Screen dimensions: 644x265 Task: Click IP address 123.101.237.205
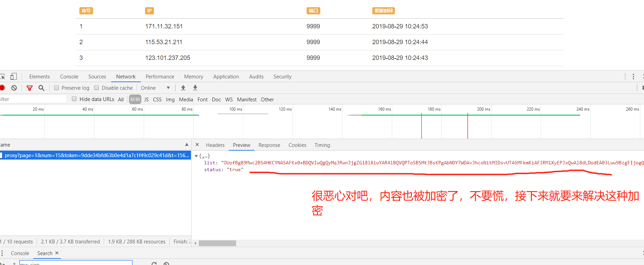pyautogui.click(x=168, y=58)
